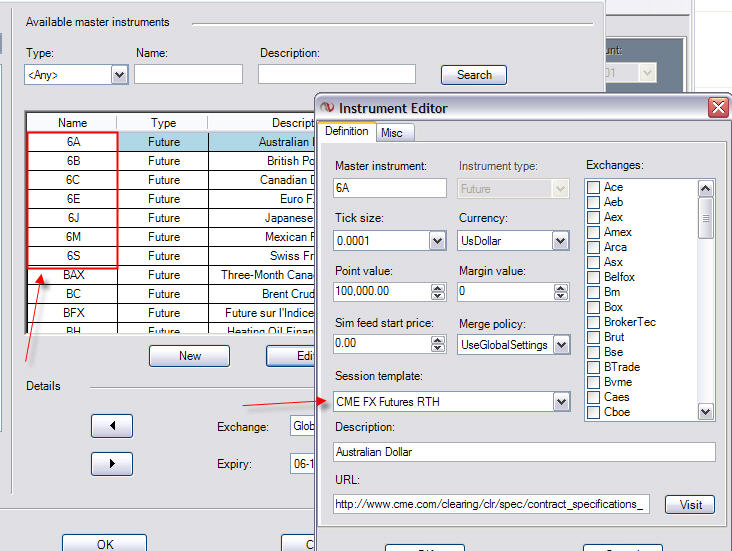Select the 6B instrument row
732x551 pixels.
172,161
